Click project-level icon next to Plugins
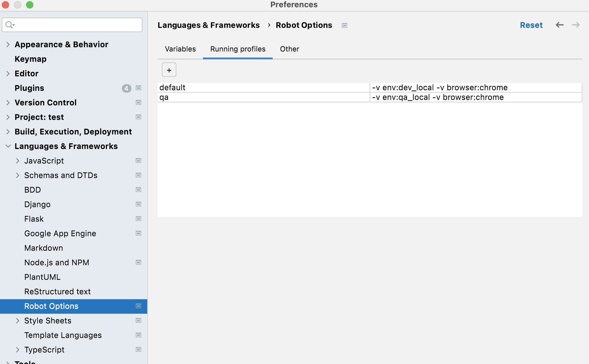 click(138, 88)
